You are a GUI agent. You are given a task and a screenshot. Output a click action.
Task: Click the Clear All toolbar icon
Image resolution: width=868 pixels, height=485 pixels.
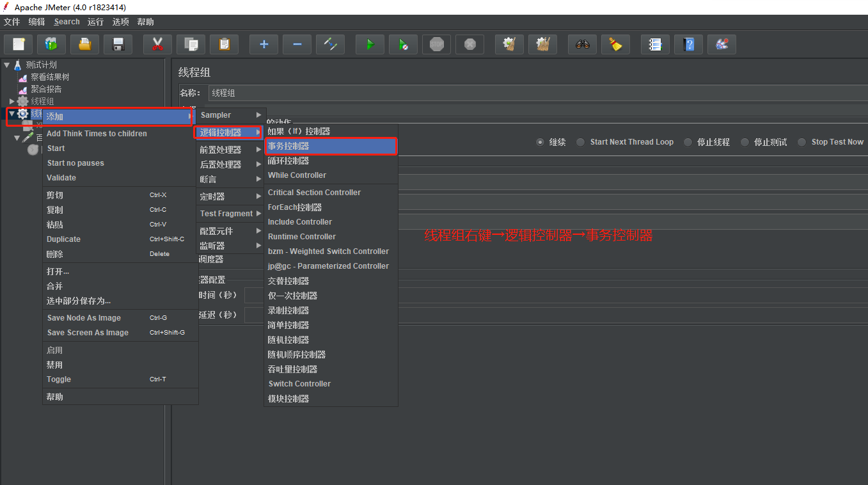point(542,44)
